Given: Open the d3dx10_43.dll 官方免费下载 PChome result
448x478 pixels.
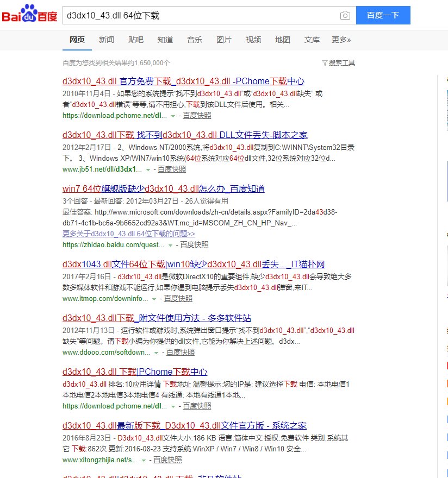Looking at the screenshot, I should 182,80.
